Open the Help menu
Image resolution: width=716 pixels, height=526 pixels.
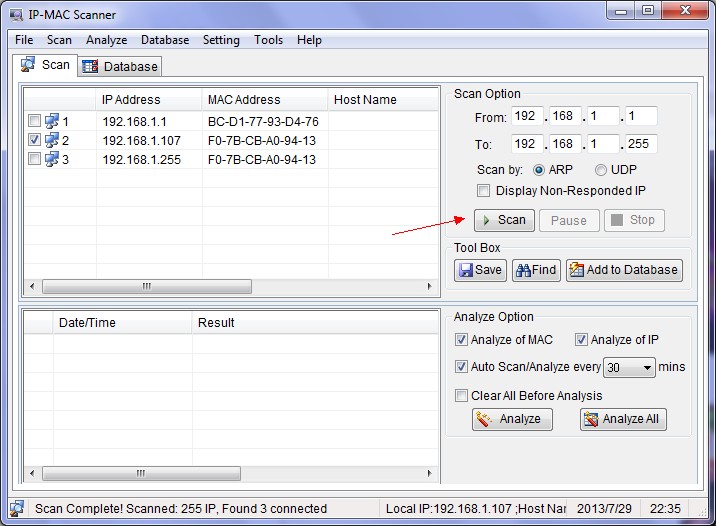(309, 40)
